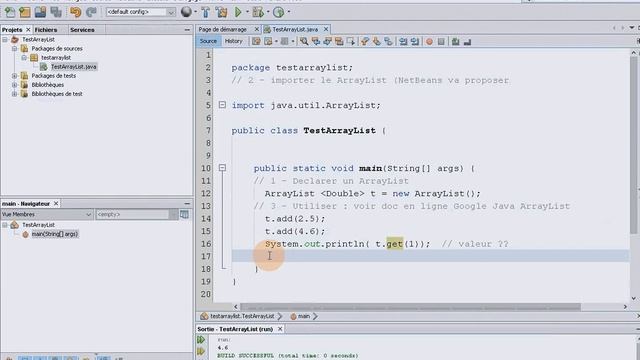This screenshot has width=640, height=360.
Task: Expand the Packages de tests node
Action: pyautogui.click(x=14, y=76)
